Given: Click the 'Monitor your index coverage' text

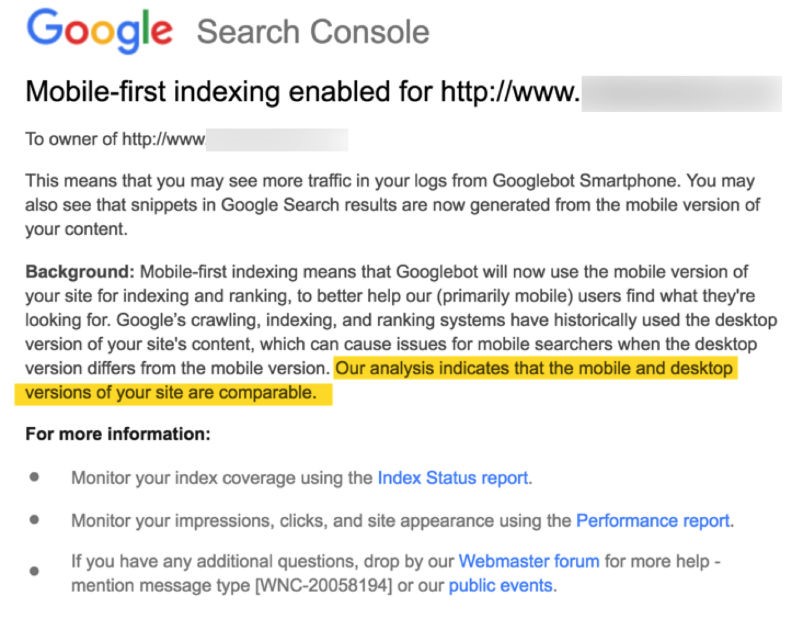Looking at the screenshot, I should click(x=222, y=478).
